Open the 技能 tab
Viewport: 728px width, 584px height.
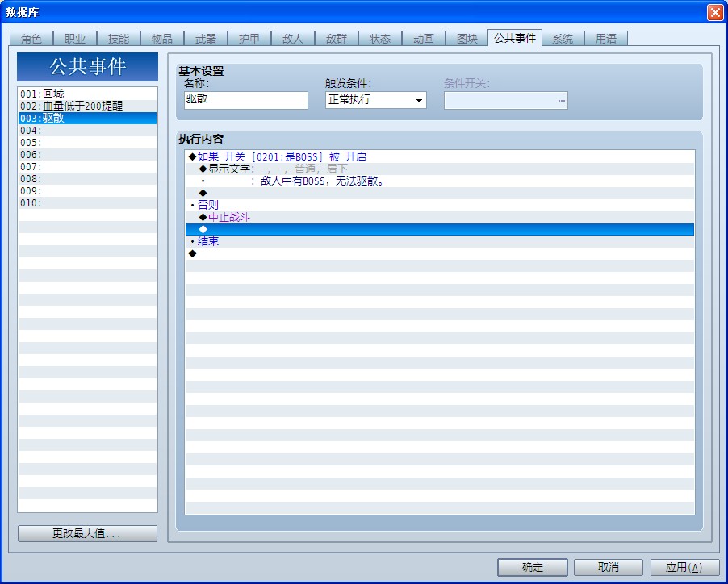tap(119, 39)
